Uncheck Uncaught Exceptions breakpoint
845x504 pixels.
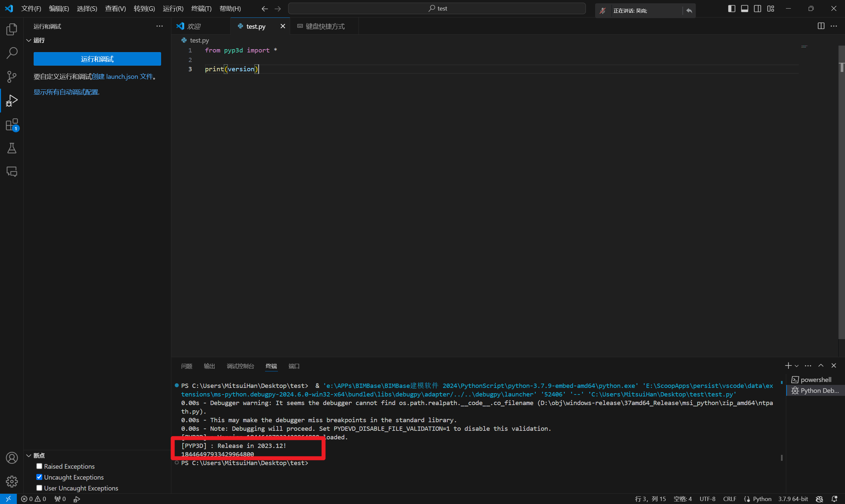[39, 477]
